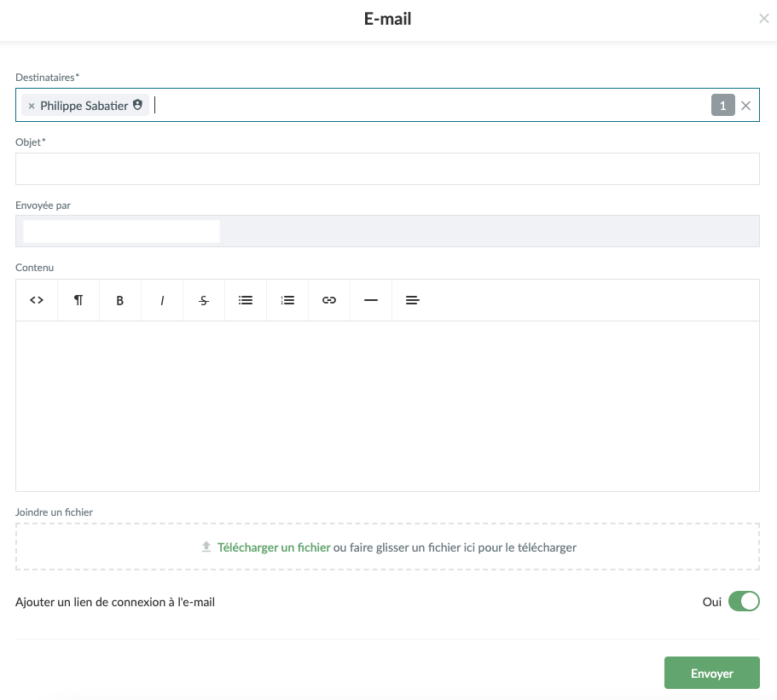Click the recipient count badge

[722, 106]
